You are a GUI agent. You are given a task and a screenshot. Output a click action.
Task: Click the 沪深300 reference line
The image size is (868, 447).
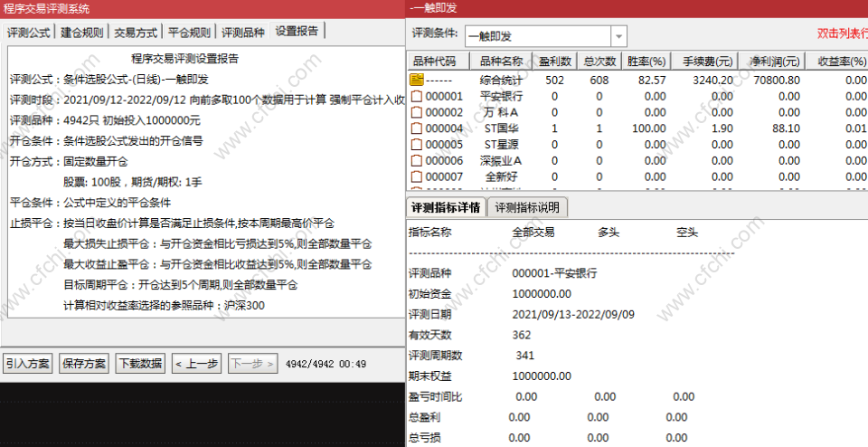(x=165, y=305)
